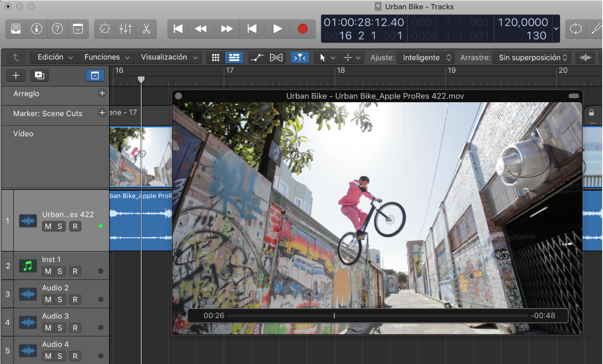Click the video player scrubber bar
Screen dimensions: 603x364
coord(377,316)
